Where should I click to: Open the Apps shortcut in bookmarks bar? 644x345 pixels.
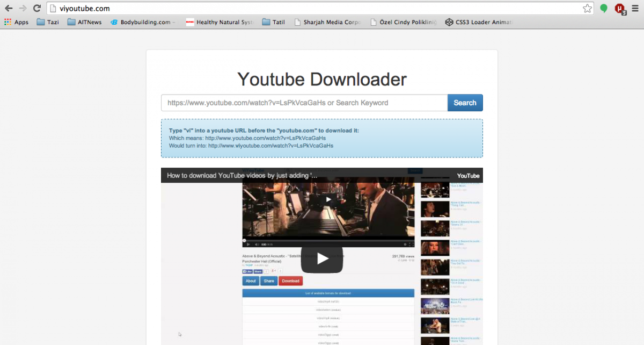click(16, 22)
